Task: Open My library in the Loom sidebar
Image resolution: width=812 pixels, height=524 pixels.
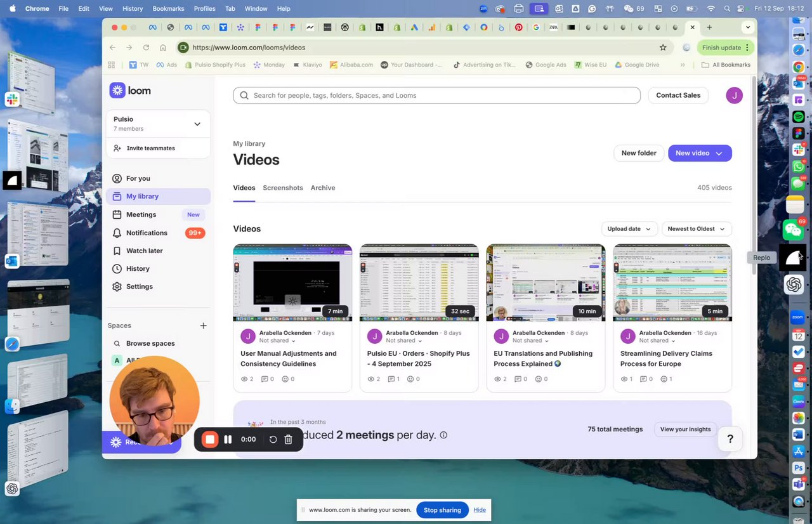Action: (x=158, y=196)
